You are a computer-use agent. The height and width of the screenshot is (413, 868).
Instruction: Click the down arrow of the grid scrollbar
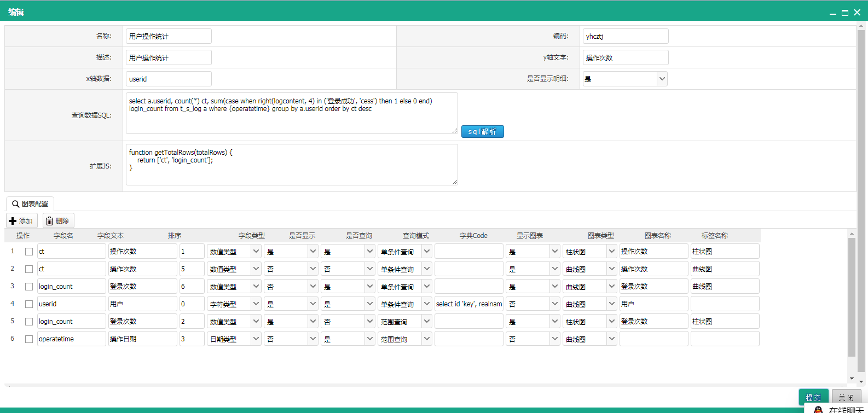(852, 379)
